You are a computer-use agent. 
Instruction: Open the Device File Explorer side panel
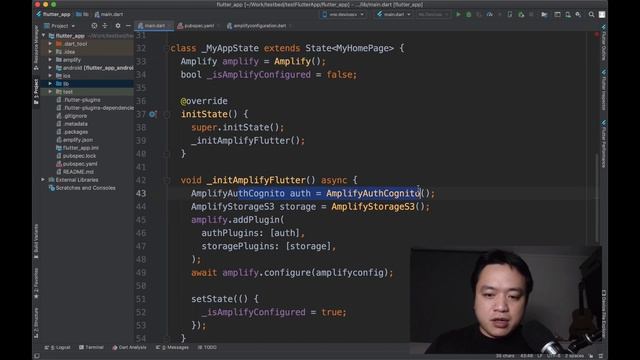(604, 314)
